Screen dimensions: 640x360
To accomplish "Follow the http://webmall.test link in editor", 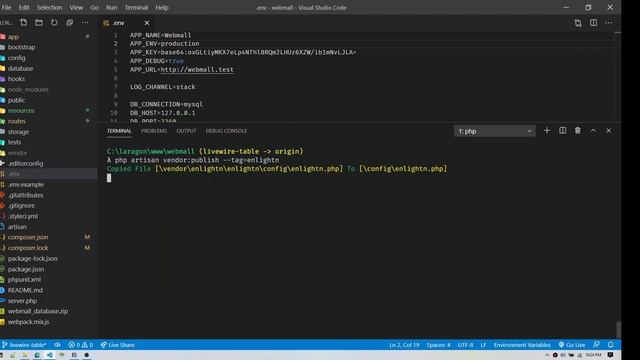I will [197, 69].
